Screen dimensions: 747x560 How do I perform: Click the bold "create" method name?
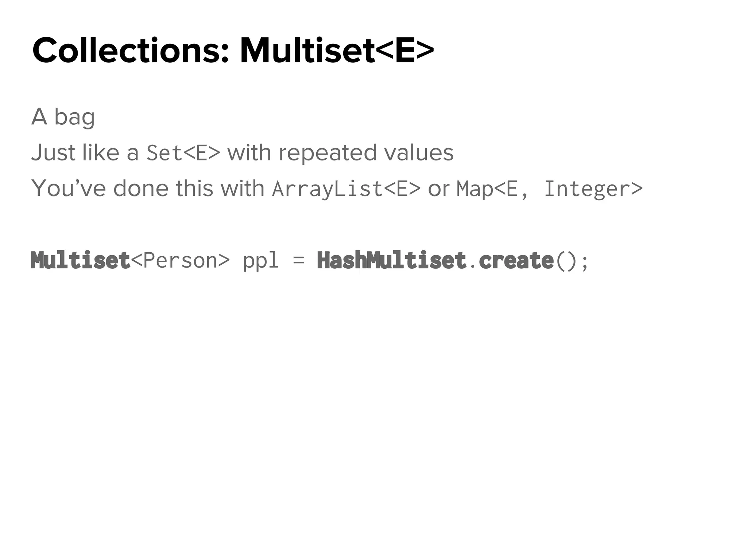[516, 260]
